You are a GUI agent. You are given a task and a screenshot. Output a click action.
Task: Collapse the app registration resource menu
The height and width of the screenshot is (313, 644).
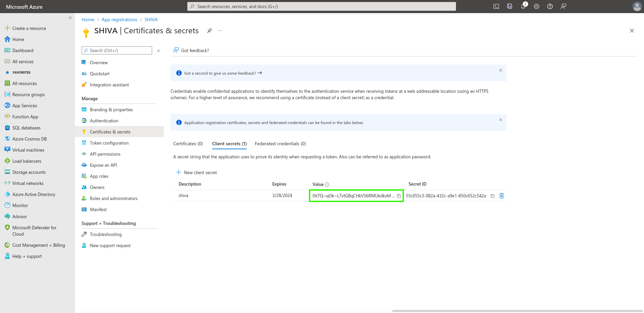[158, 51]
